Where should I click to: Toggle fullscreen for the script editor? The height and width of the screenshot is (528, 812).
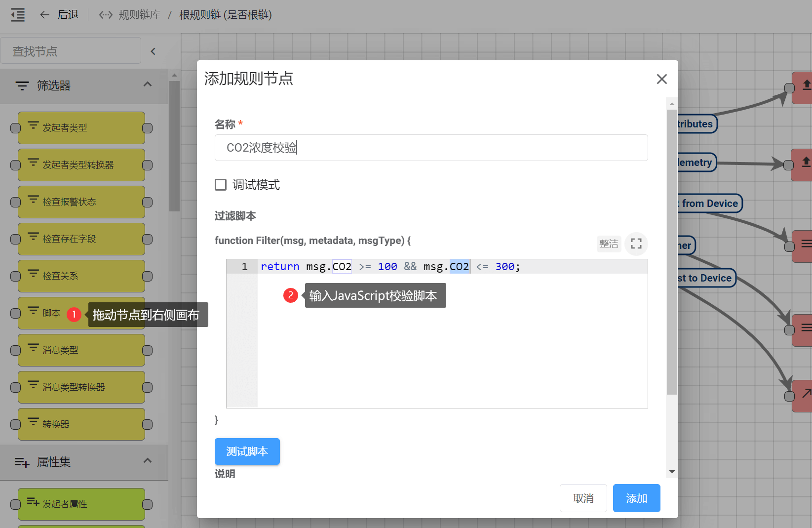coord(636,244)
